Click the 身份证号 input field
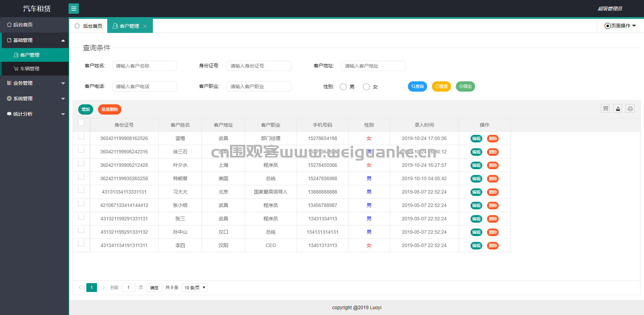 pyautogui.click(x=259, y=66)
